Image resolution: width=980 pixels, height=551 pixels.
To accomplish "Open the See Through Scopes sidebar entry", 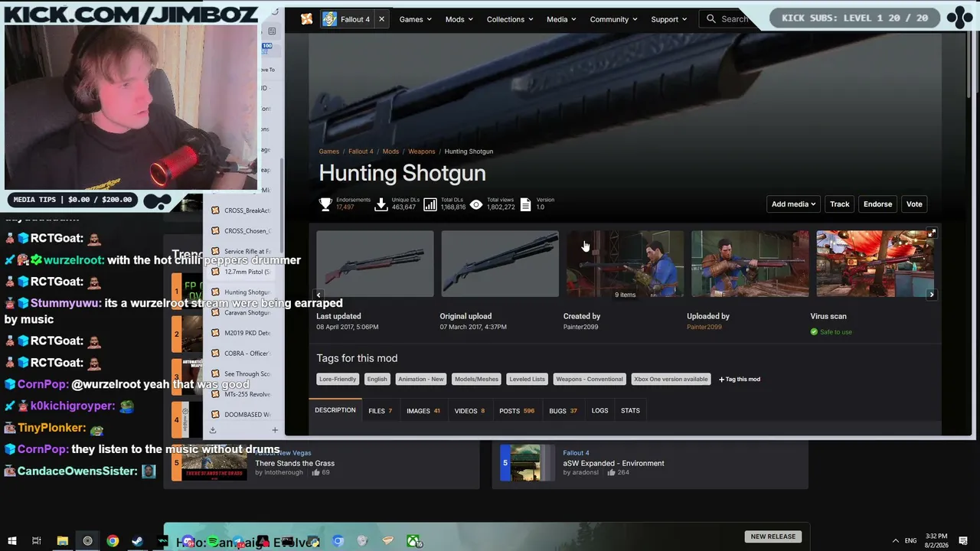I will point(241,374).
